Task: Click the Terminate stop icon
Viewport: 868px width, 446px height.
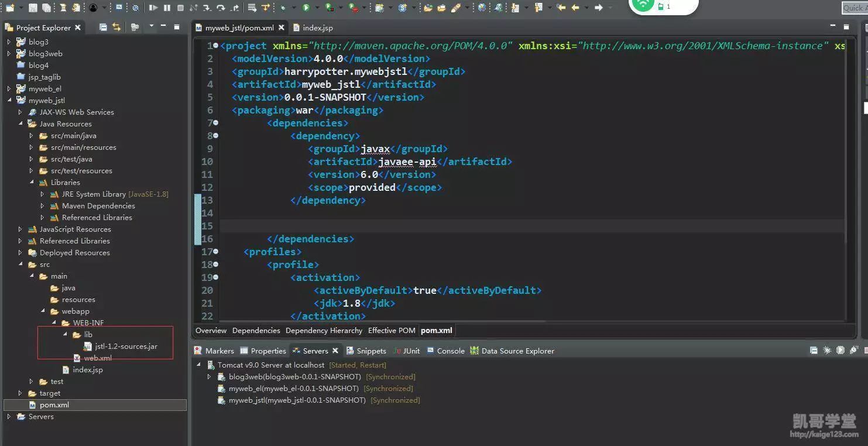Action: click(x=180, y=8)
